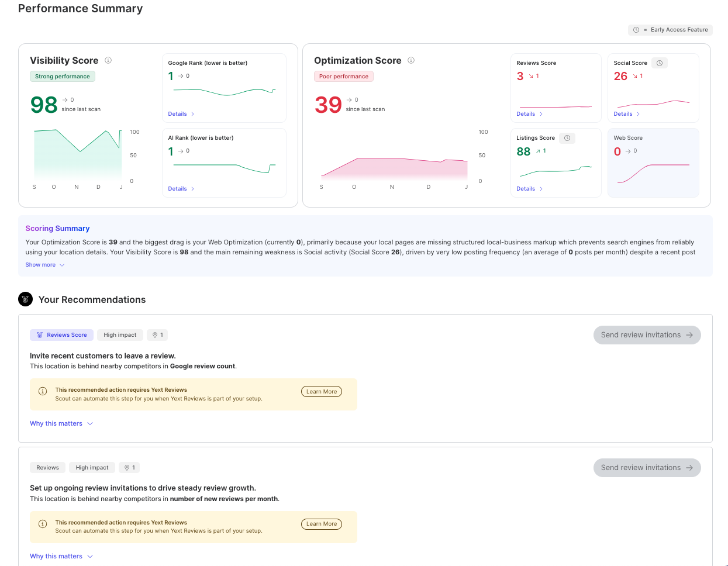Image resolution: width=728 pixels, height=566 pixels.
Task: Open Details under Listings Score card
Action: tap(529, 189)
